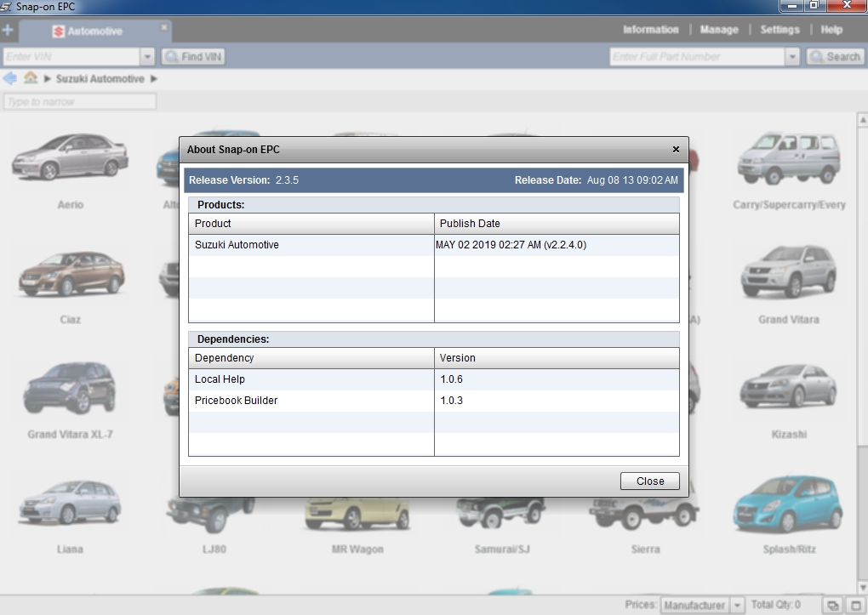Screen dimensions: 868x615
Task: Click the Home icon in the breadcrumb
Action: pyautogui.click(x=31, y=78)
